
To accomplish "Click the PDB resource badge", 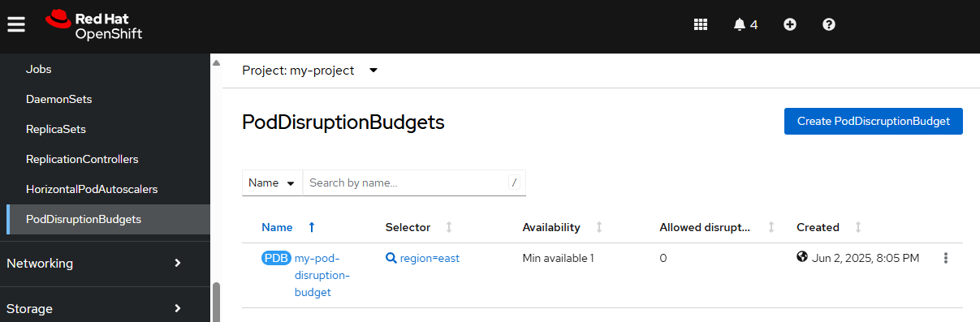I will pos(276,258).
